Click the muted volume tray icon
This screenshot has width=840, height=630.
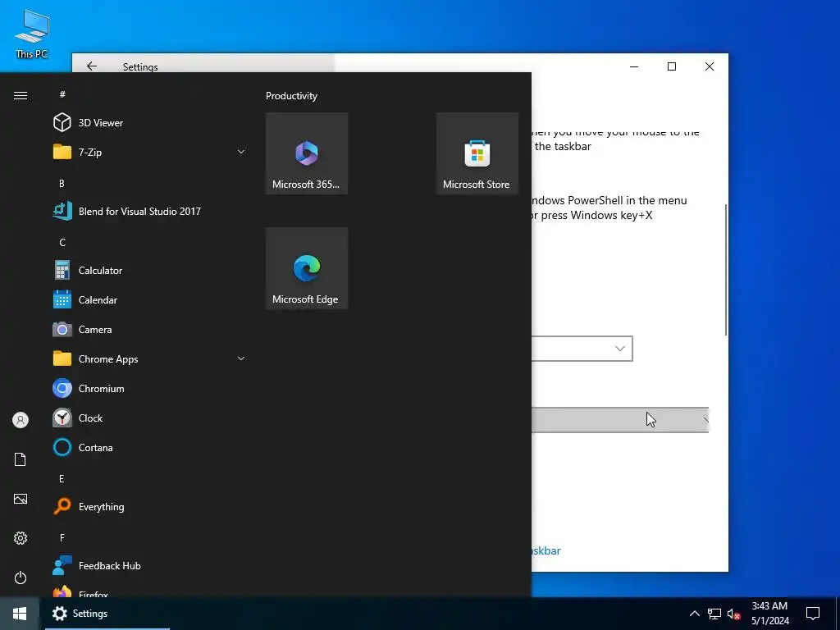734,614
